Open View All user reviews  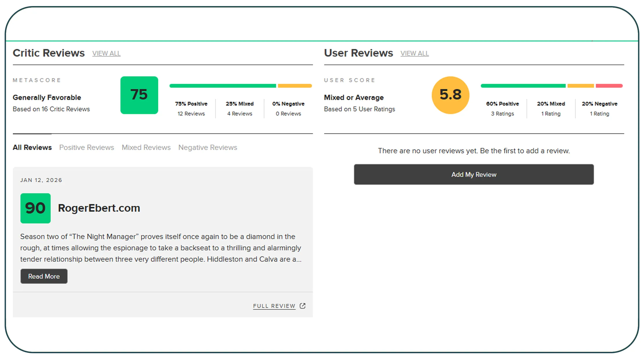(414, 54)
